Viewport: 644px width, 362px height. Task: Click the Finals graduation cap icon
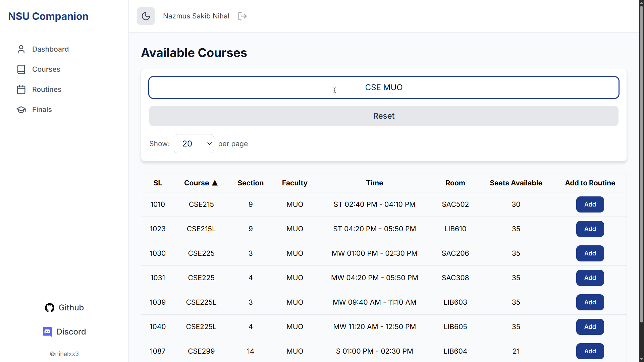[x=21, y=110]
